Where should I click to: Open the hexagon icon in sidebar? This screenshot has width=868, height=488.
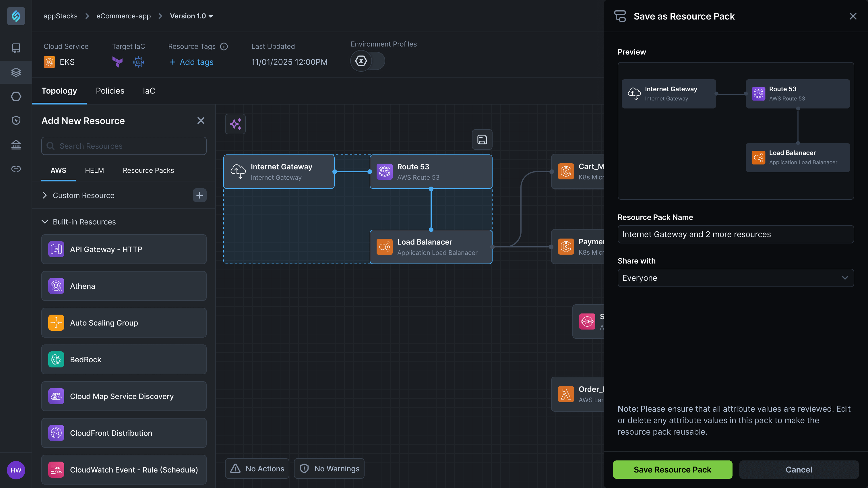16,96
